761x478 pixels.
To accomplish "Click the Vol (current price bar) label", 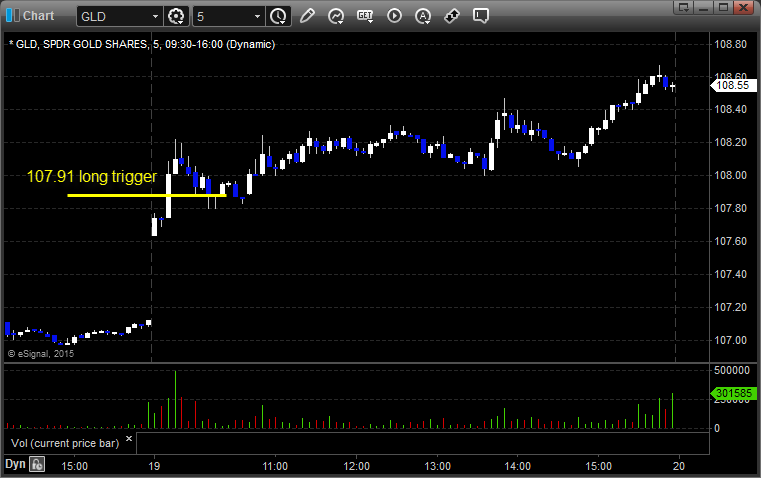I will [x=65, y=443].
